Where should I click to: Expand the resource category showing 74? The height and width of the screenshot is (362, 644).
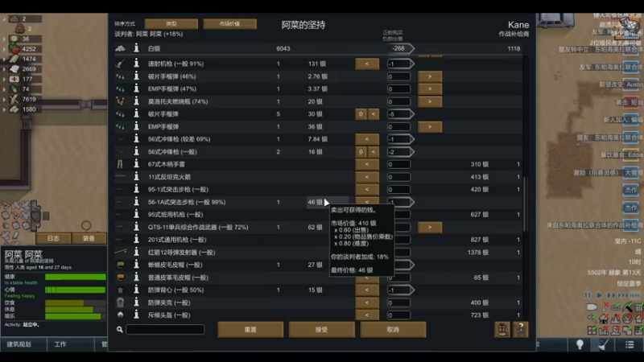tap(4, 89)
